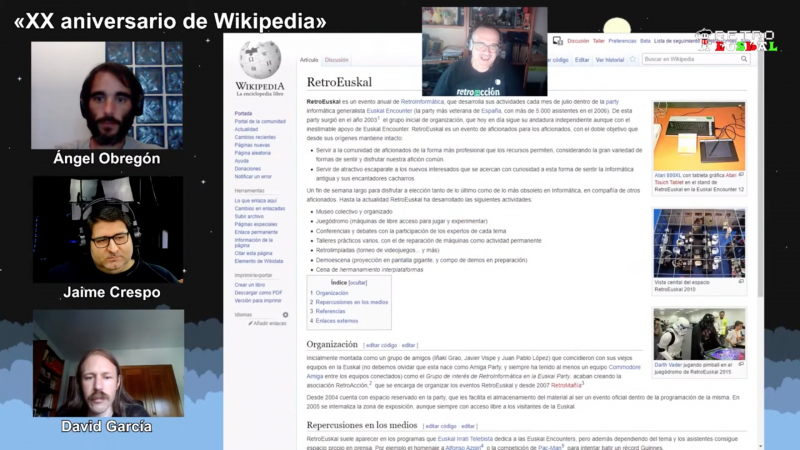Open Actualidad sidebar link
Screen dimensions: 800x450
246,129
